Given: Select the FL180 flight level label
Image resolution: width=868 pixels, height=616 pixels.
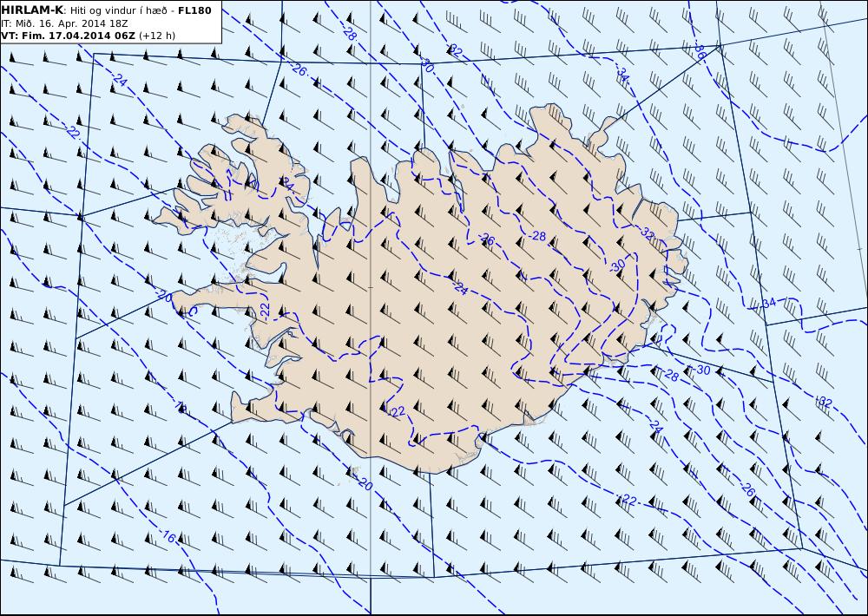Looking at the screenshot, I should pos(194,10).
